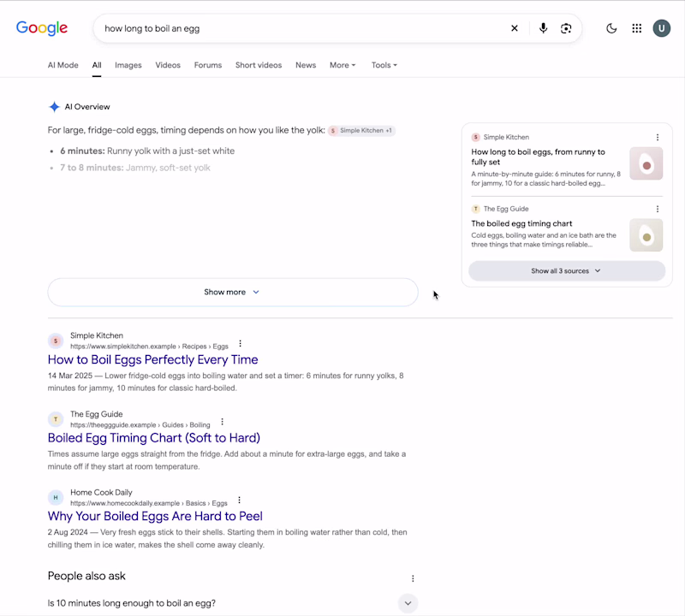Open more options for Simple Kitchen search result
Screen dimensions: 685x616
click(x=240, y=344)
